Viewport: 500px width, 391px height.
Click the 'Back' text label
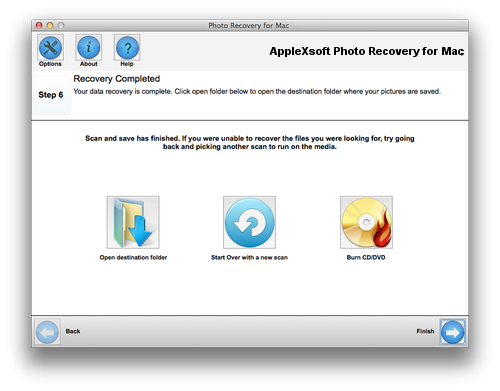click(x=73, y=331)
